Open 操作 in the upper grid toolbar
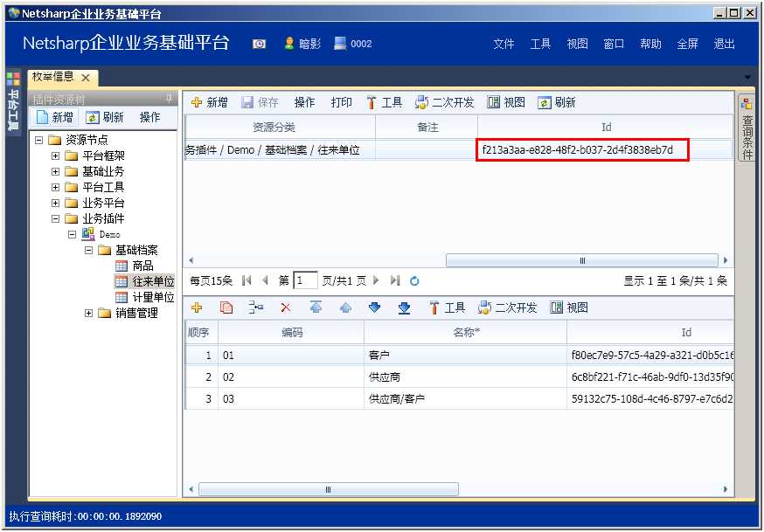Viewport: 764px width, 532px height. pyautogui.click(x=304, y=102)
